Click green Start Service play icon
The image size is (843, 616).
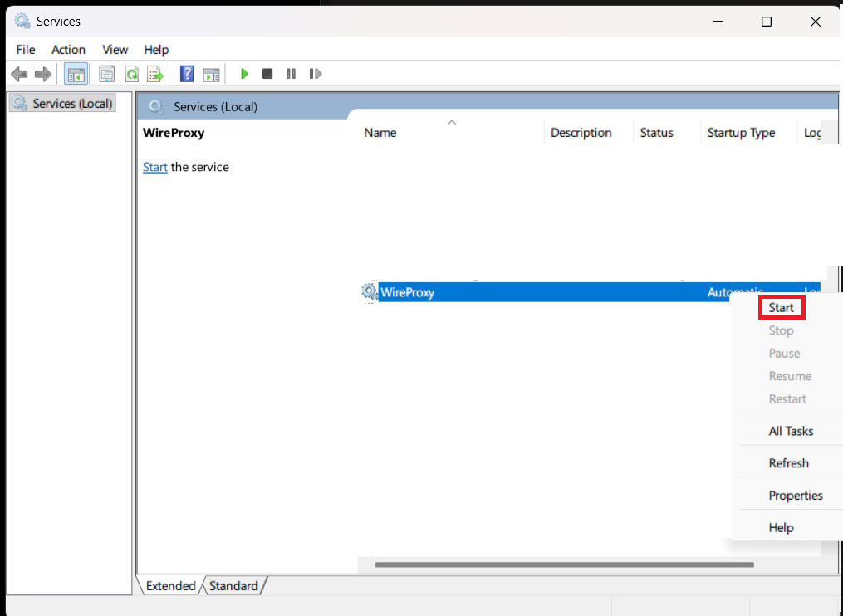coord(244,74)
